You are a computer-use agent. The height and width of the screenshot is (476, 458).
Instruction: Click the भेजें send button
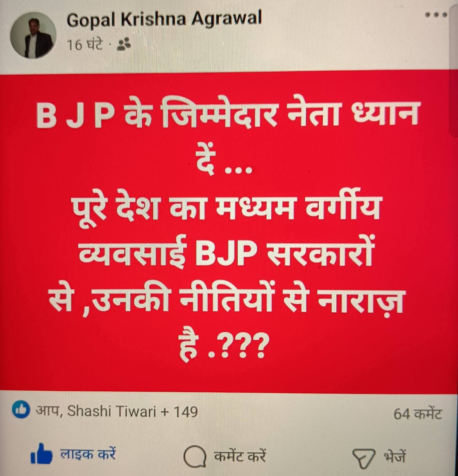(380, 457)
